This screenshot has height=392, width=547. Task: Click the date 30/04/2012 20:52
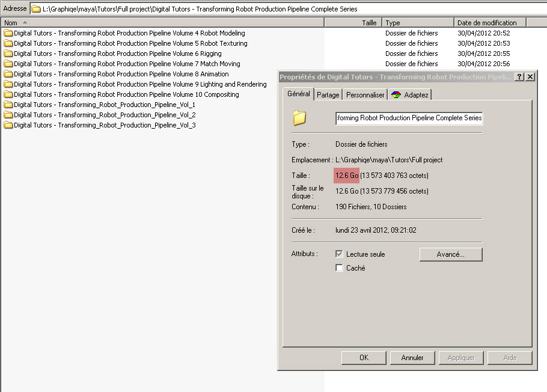click(483, 33)
